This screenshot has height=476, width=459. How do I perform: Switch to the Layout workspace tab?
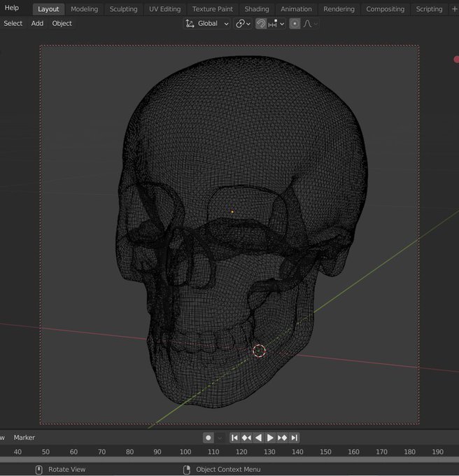click(x=48, y=9)
